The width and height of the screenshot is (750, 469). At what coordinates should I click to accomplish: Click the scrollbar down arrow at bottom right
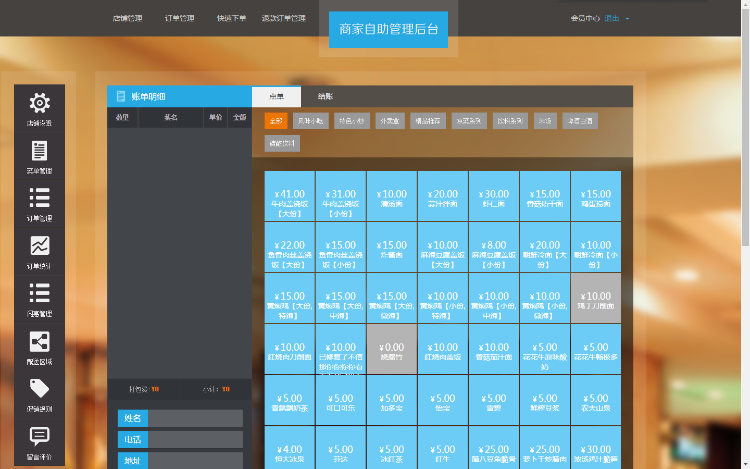click(745, 464)
